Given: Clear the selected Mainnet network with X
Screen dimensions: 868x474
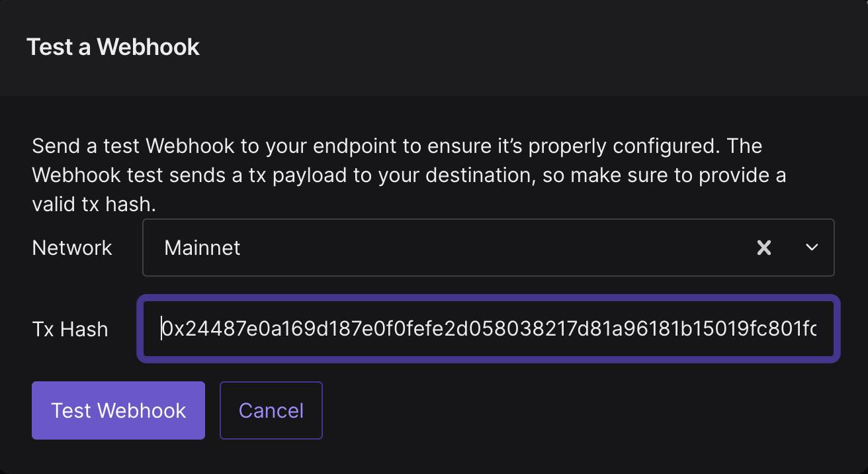Looking at the screenshot, I should (764, 248).
